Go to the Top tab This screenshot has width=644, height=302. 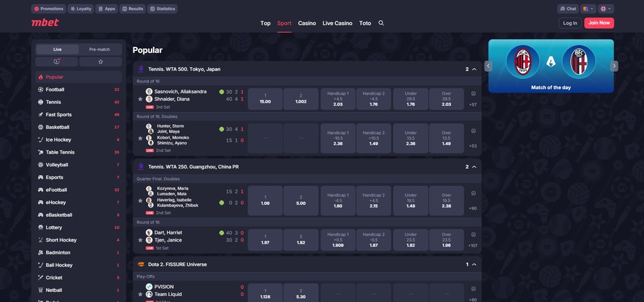(266, 23)
